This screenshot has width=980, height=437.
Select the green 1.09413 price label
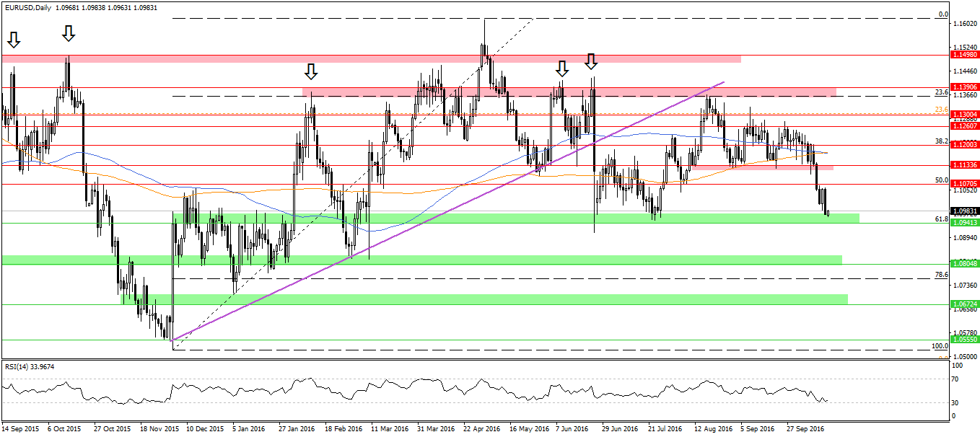coord(964,223)
